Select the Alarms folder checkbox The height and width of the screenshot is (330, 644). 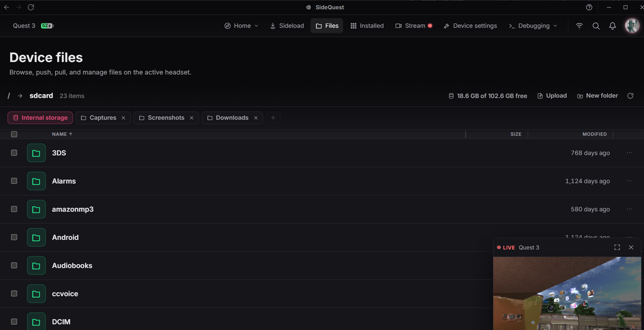[14, 181]
